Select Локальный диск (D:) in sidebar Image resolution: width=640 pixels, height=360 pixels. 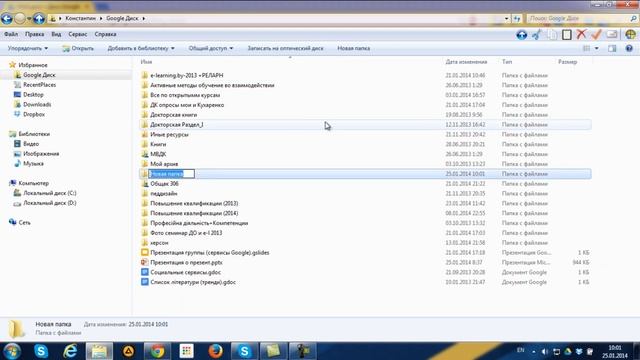(49, 203)
